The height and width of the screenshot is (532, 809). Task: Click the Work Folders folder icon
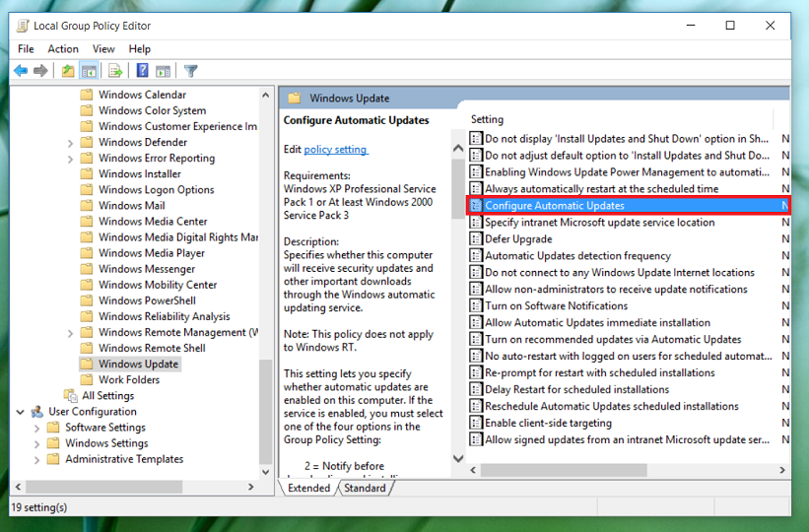click(x=87, y=379)
